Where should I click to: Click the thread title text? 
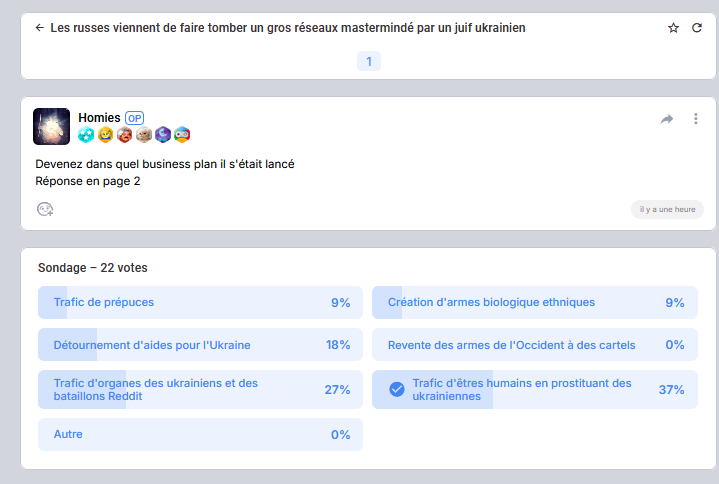(288, 28)
